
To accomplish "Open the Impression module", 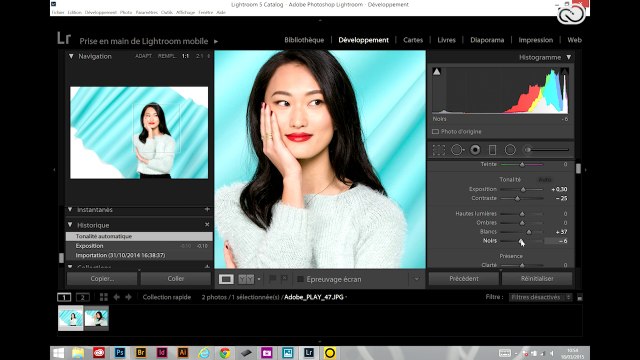I will click(536, 40).
